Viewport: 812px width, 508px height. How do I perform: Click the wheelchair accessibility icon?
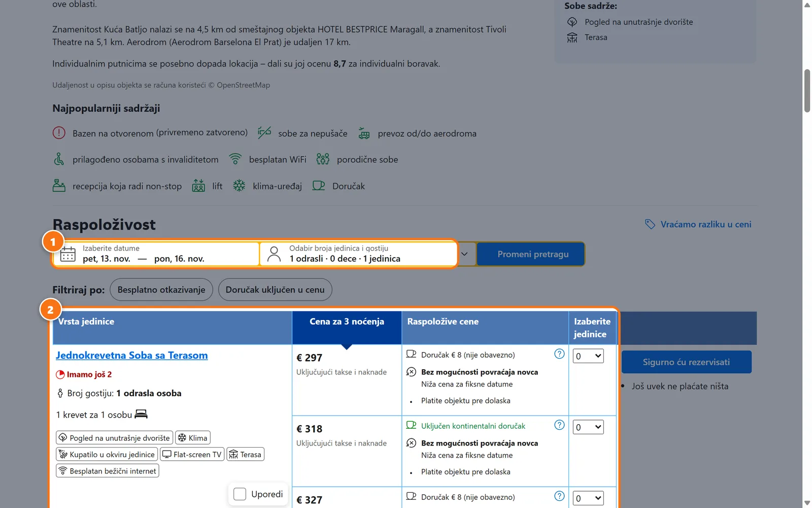(x=59, y=159)
